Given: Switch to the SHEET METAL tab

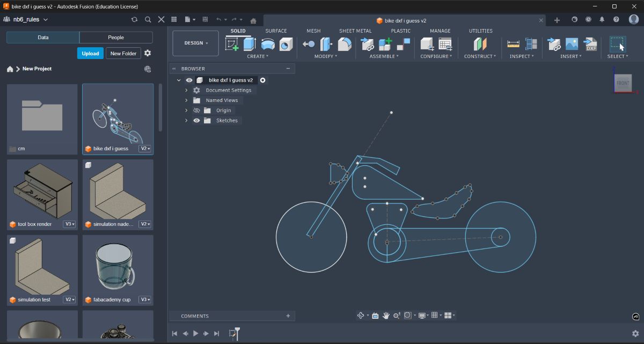Looking at the screenshot, I should [x=355, y=31].
